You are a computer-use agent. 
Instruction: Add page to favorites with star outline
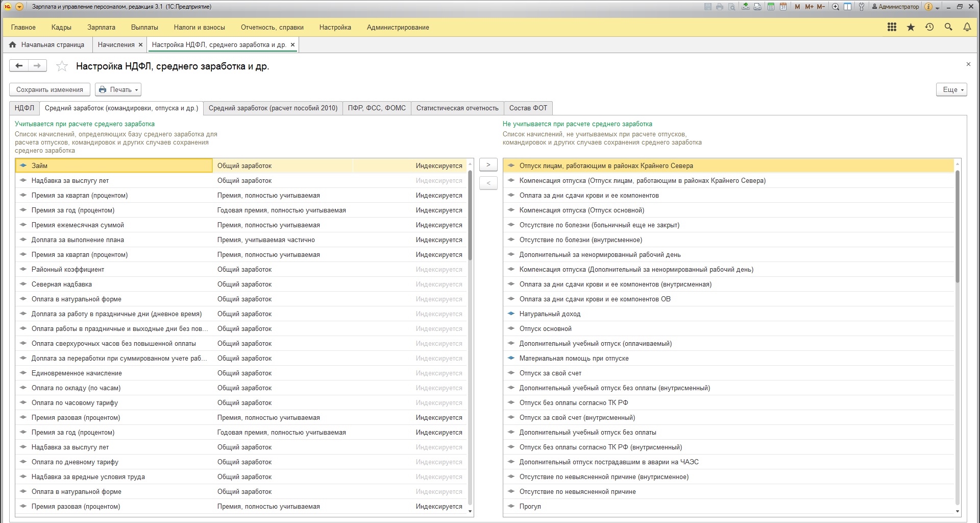(x=62, y=66)
